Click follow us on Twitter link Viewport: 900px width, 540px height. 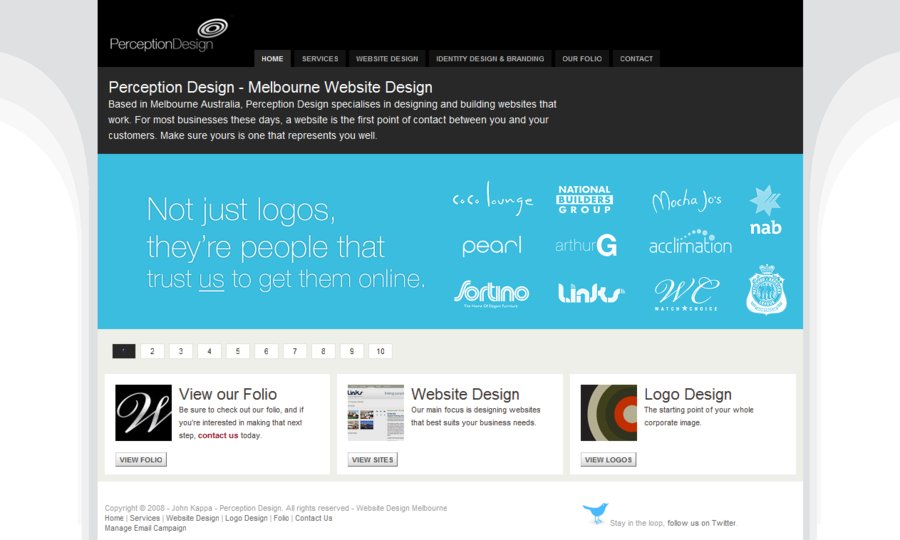pyautogui.click(x=701, y=523)
